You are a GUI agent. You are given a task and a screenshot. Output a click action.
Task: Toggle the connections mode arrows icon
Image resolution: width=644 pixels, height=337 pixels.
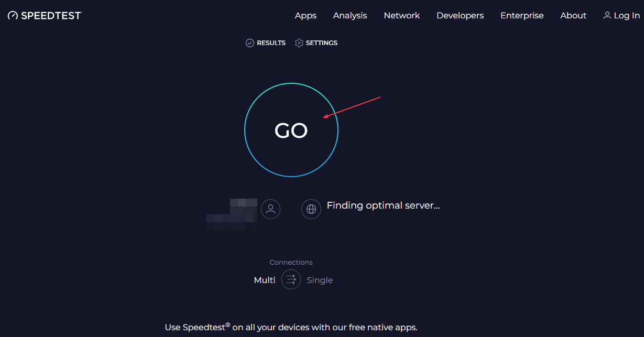pyautogui.click(x=291, y=280)
